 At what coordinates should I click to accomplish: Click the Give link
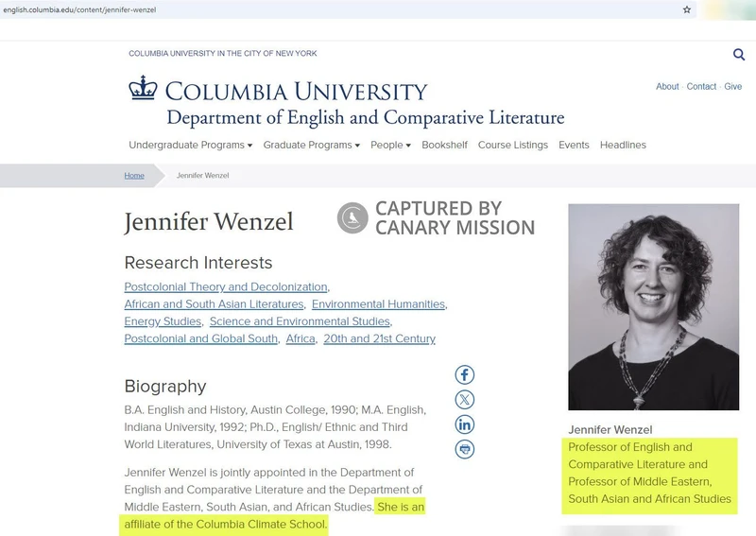click(x=733, y=86)
